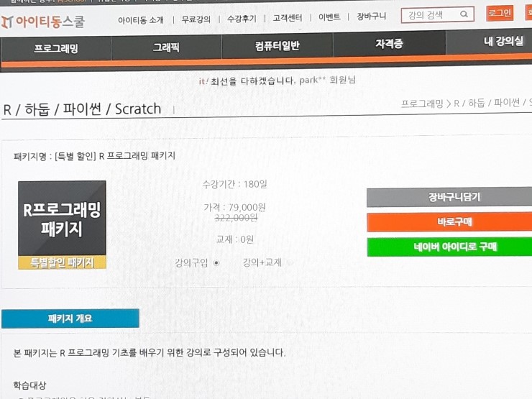The width and height of the screenshot is (532, 399).
Task: Click the struck-through 322,000원 price
Action: point(236,218)
